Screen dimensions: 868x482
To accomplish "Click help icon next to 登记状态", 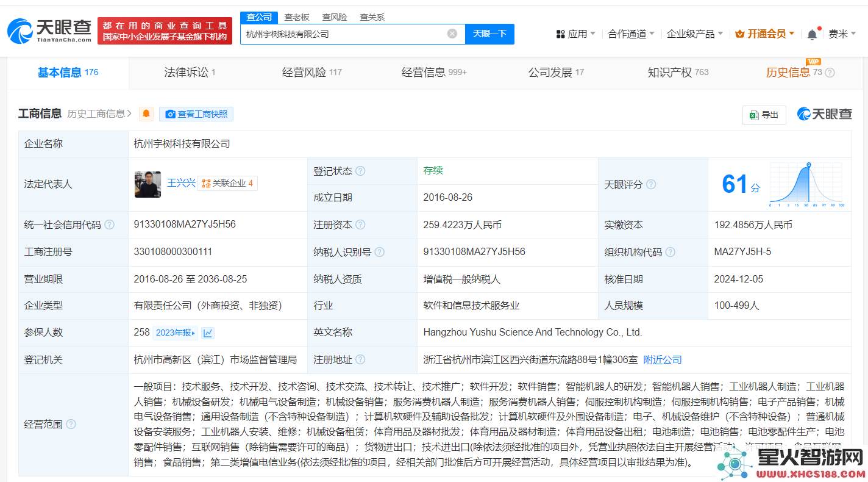I will (x=360, y=171).
